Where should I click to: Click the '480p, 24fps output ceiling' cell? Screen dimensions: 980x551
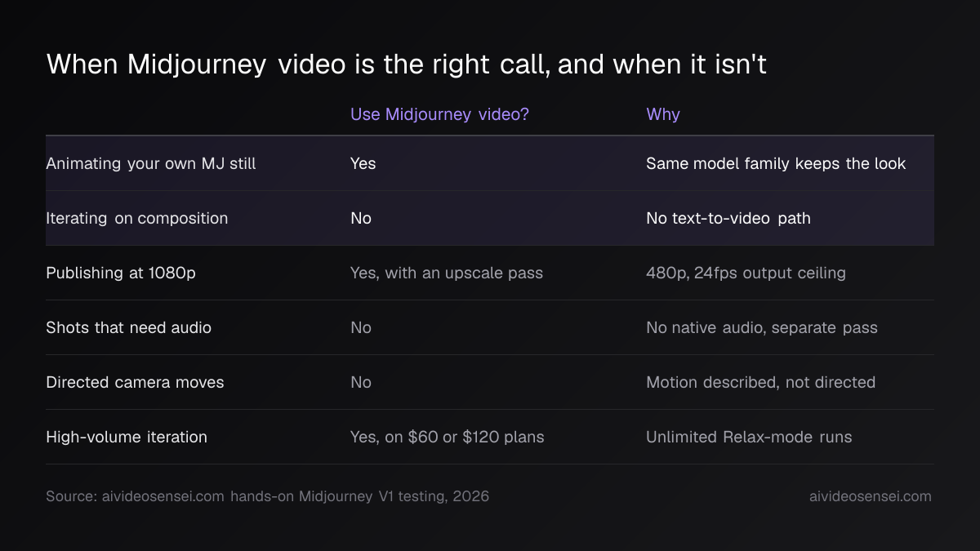coord(746,273)
